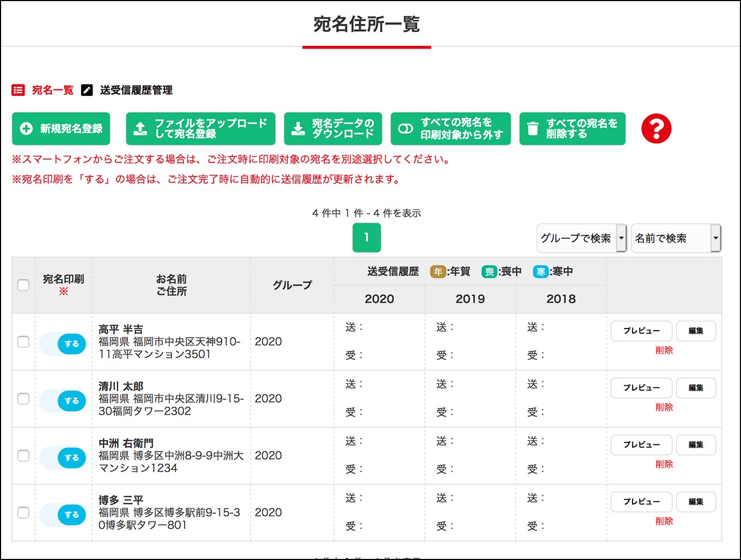Edit the 中洲 右衛門 entry
This screenshot has width=741, height=560.
[696, 445]
